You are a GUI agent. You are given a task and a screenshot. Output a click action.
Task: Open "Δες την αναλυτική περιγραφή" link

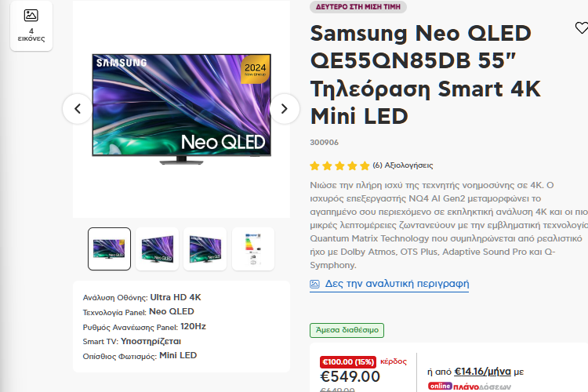pos(397,284)
